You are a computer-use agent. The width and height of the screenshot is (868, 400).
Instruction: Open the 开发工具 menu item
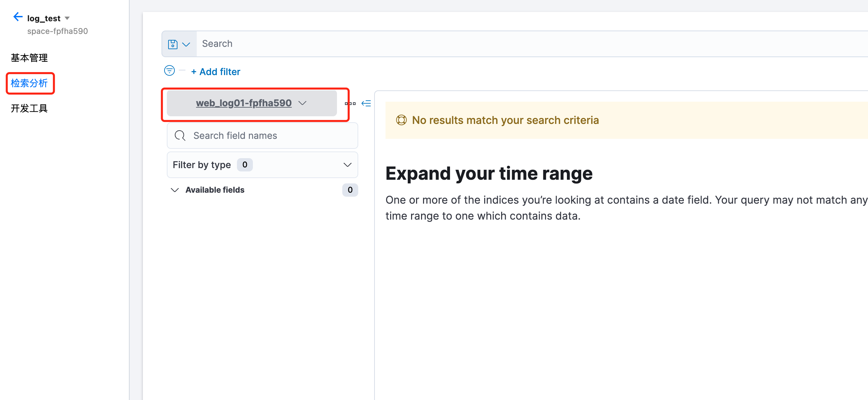click(29, 109)
